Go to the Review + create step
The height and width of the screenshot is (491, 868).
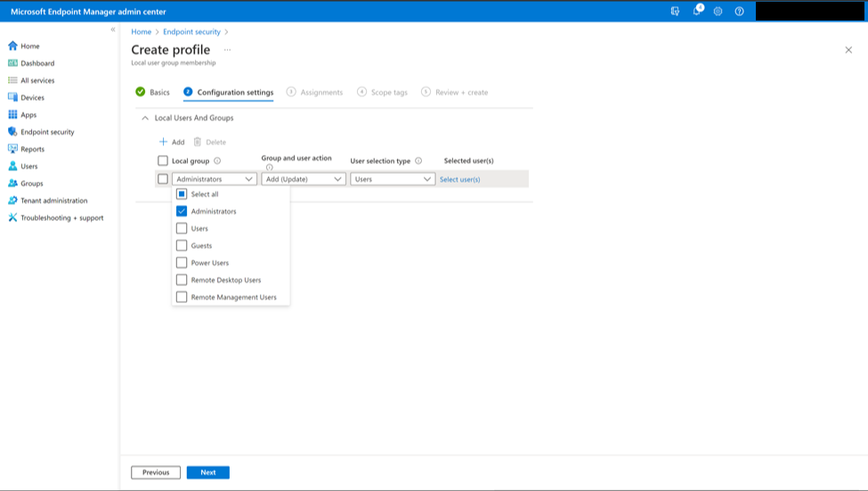click(455, 92)
